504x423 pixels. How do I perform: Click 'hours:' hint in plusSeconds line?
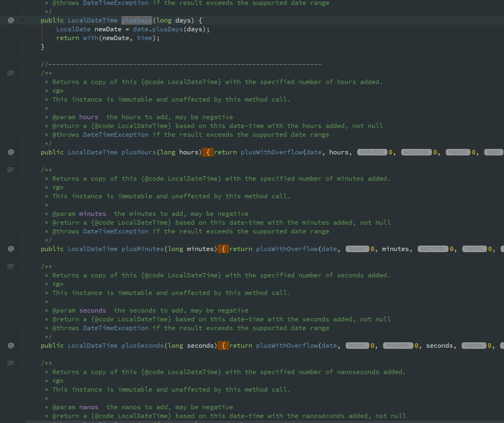(357, 346)
